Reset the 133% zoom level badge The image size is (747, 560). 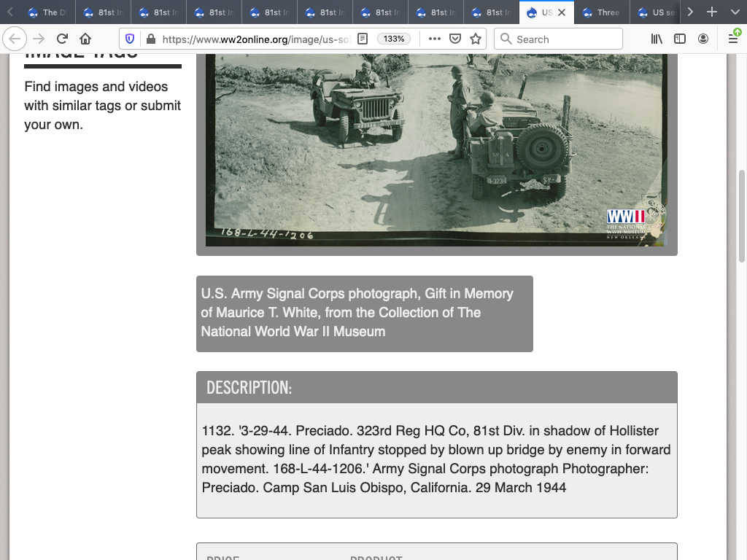394,39
